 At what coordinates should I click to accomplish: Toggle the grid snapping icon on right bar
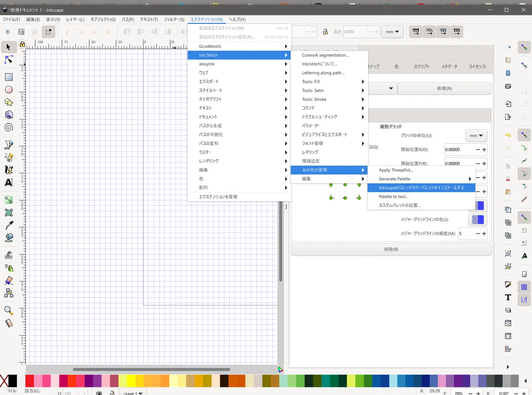524,287
